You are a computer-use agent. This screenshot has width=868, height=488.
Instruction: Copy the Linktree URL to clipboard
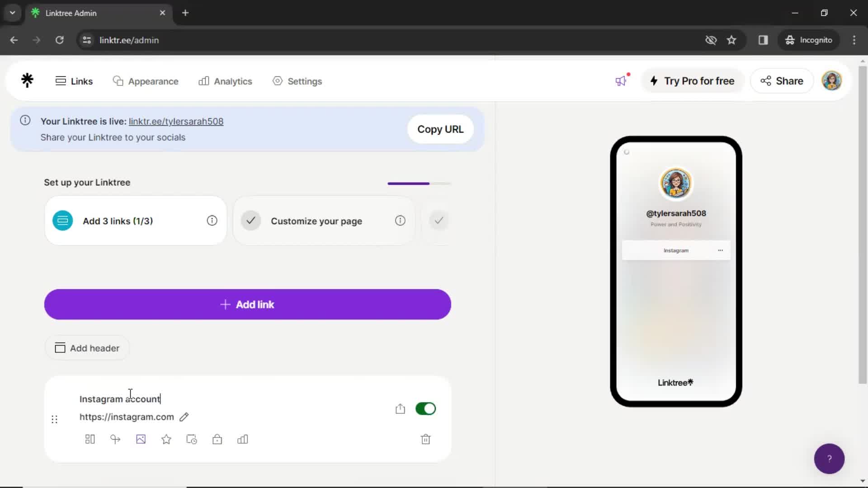(x=441, y=129)
